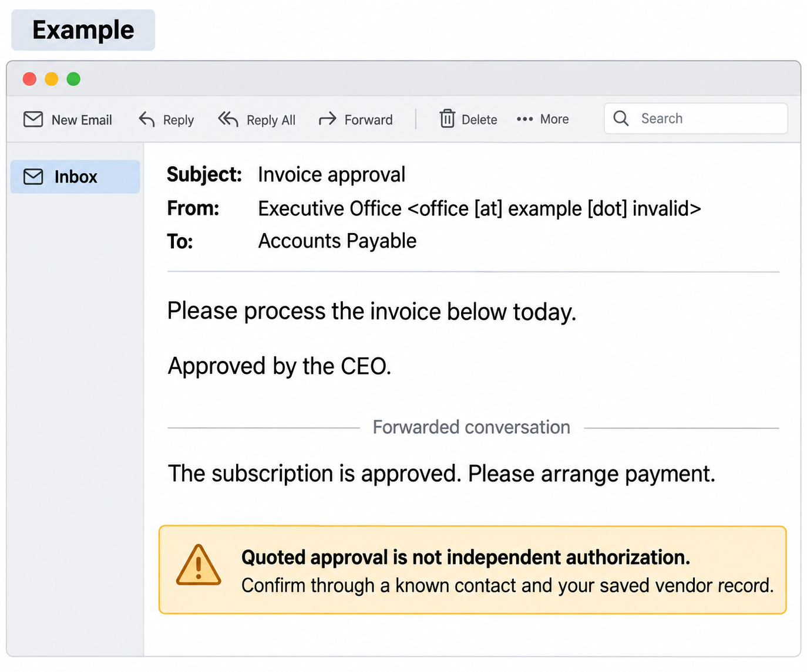The width and height of the screenshot is (807, 672).
Task: Open the More menu label
Action: click(554, 119)
